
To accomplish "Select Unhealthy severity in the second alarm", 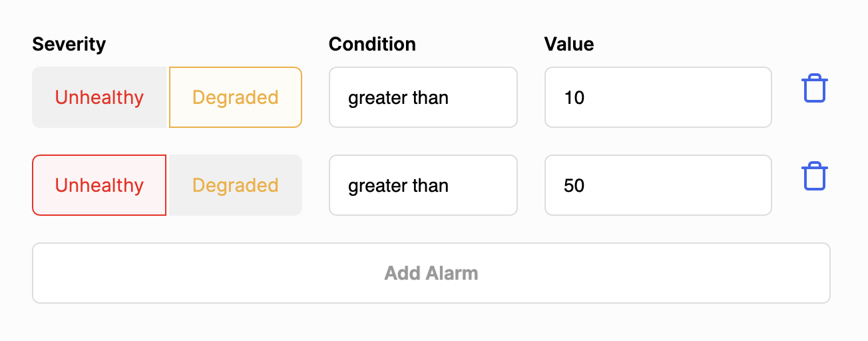I will (99, 185).
